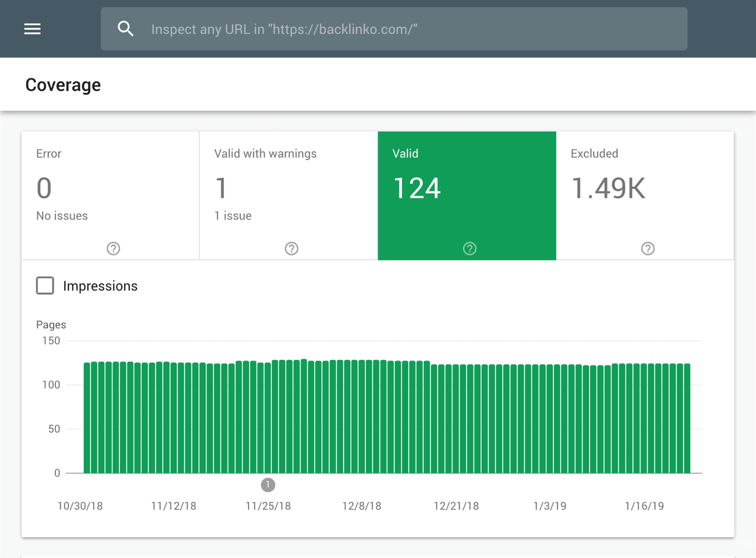The width and height of the screenshot is (756, 558).
Task: Click the first bar in pages chart
Action: coord(87,418)
